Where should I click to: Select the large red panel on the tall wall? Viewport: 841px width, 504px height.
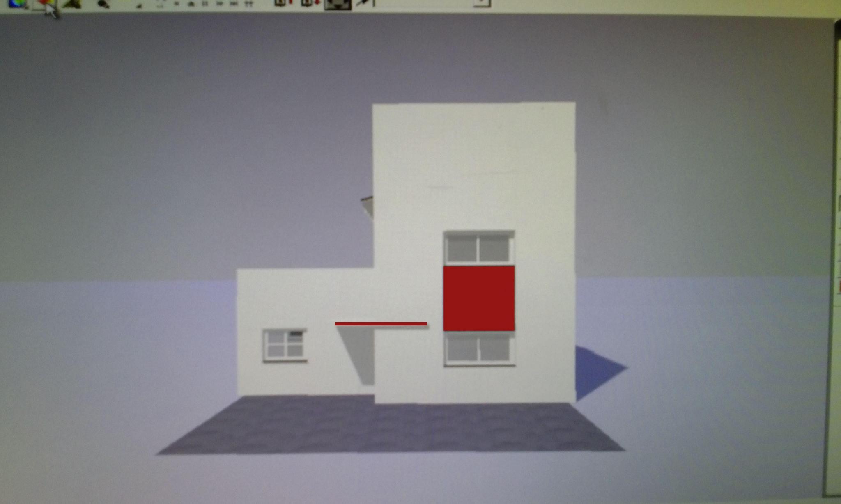tap(479, 298)
